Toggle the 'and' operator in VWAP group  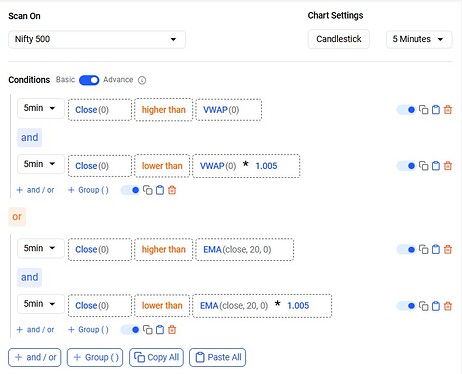tap(30, 138)
